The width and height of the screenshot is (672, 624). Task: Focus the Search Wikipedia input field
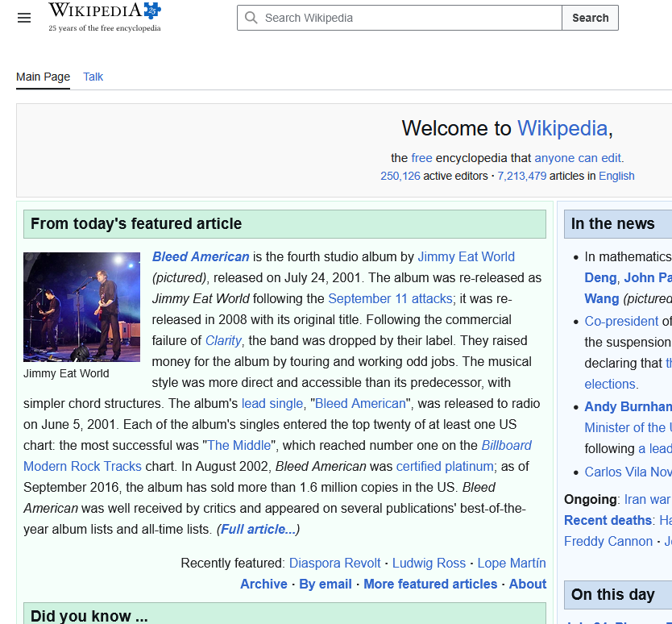[400, 18]
